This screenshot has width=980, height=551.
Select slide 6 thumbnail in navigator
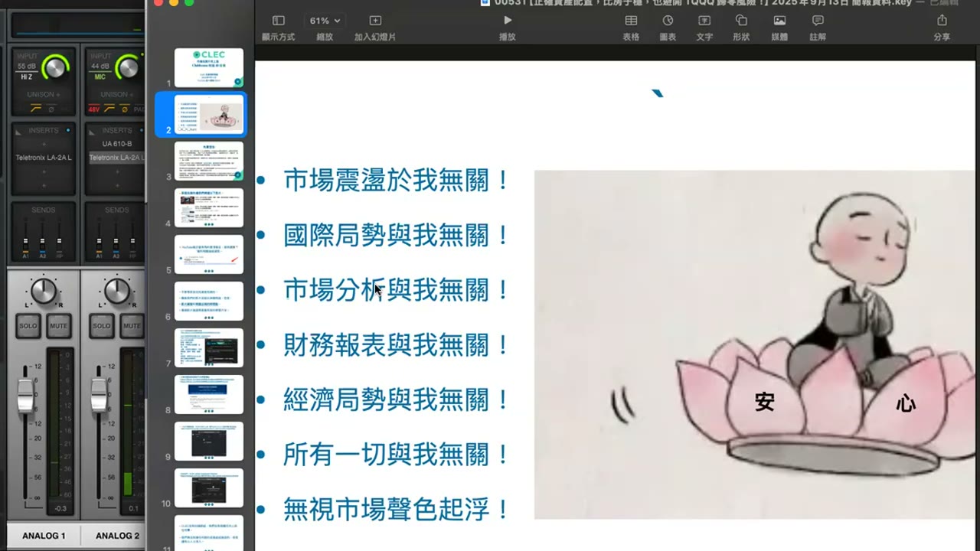click(209, 301)
